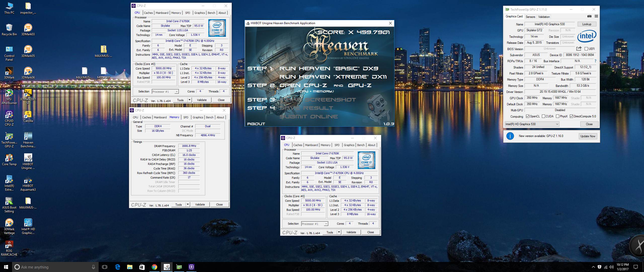Screen dimensions: 644x272
Task: Launch MSI Afterburner from desktop
Action: tap(9, 97)
